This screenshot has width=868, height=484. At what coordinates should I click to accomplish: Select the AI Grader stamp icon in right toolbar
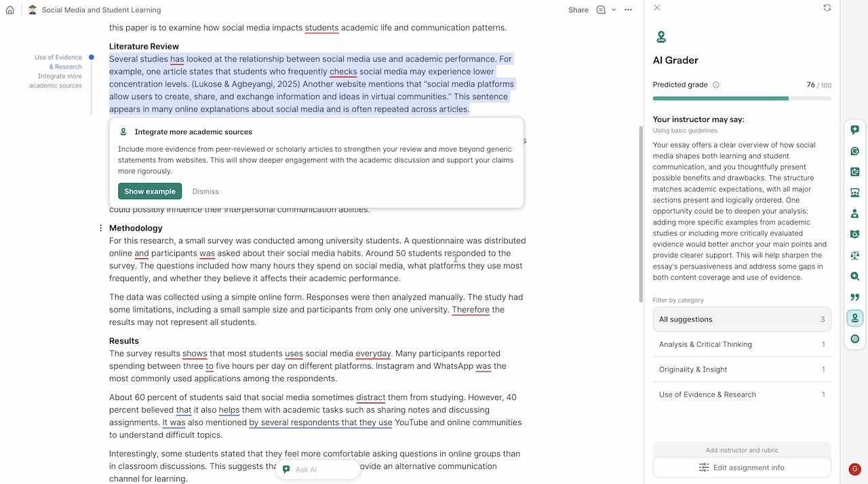pyautogui.click(x=854, y=317)
